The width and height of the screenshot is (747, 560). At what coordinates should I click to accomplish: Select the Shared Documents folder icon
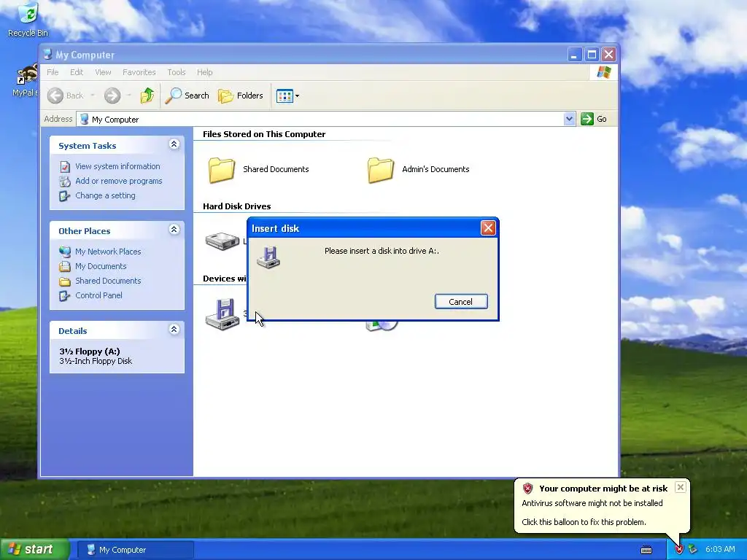point(222,170)
